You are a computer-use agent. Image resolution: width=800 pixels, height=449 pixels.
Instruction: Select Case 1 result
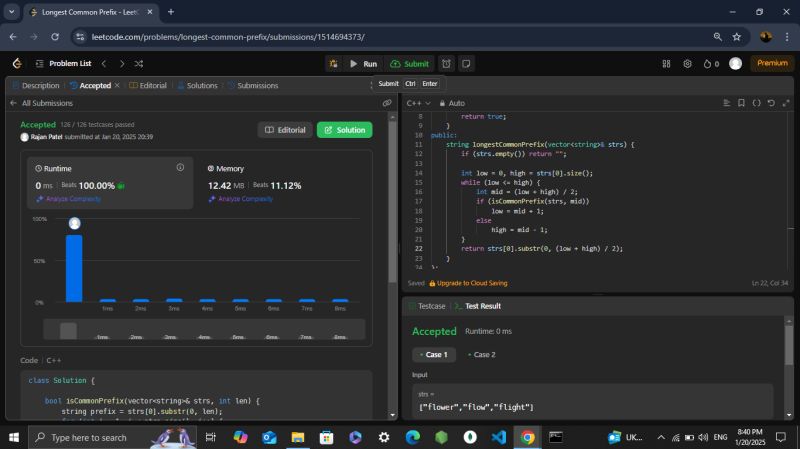coord(433,355)
